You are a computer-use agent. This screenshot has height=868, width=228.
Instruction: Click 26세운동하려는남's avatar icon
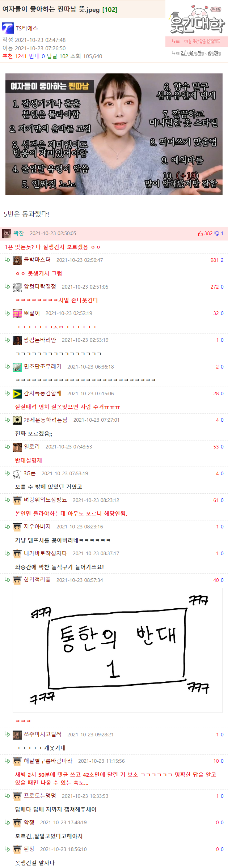(17, 420)
